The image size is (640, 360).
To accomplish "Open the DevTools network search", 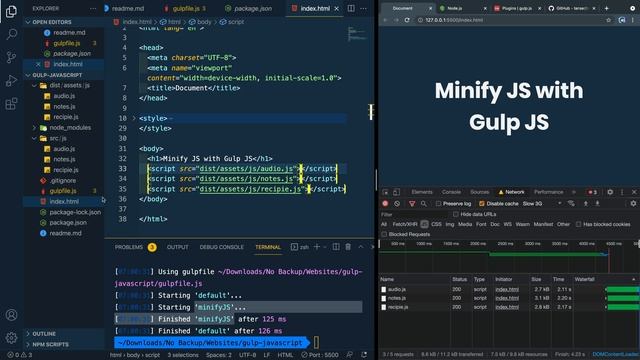I will [x=424, y=203].
